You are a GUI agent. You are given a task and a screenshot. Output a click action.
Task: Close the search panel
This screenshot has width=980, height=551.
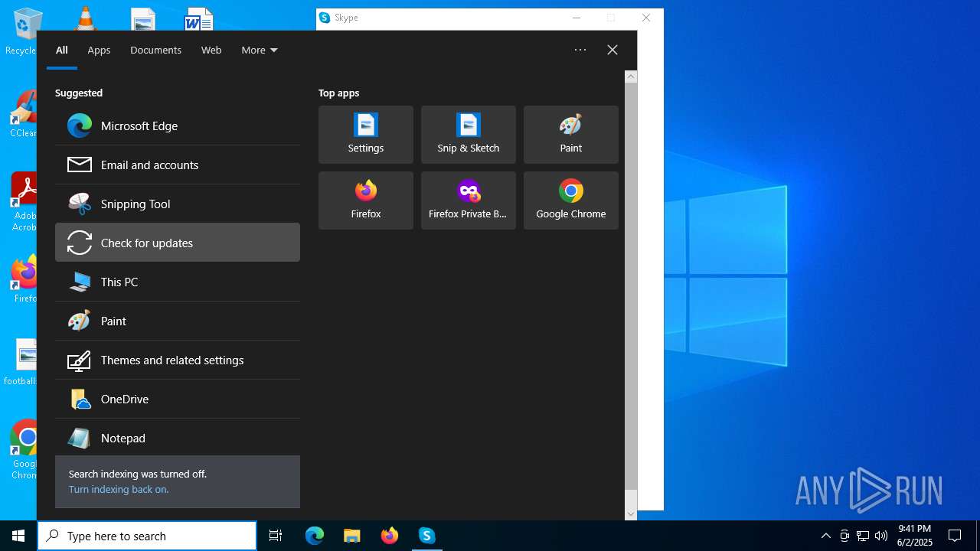point(612,50)
